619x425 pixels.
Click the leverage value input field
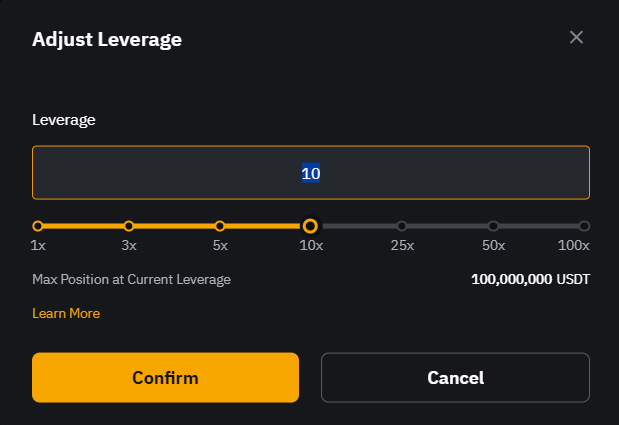[311, 173]
